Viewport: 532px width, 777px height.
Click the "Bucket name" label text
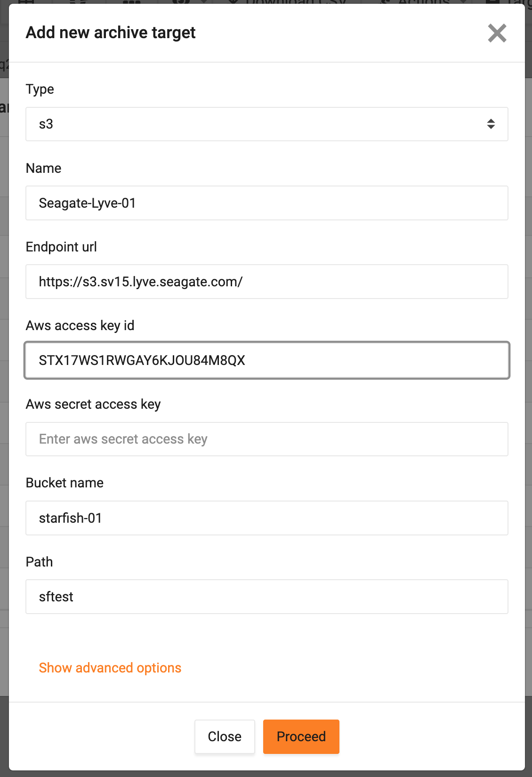[x=64, y=483]
